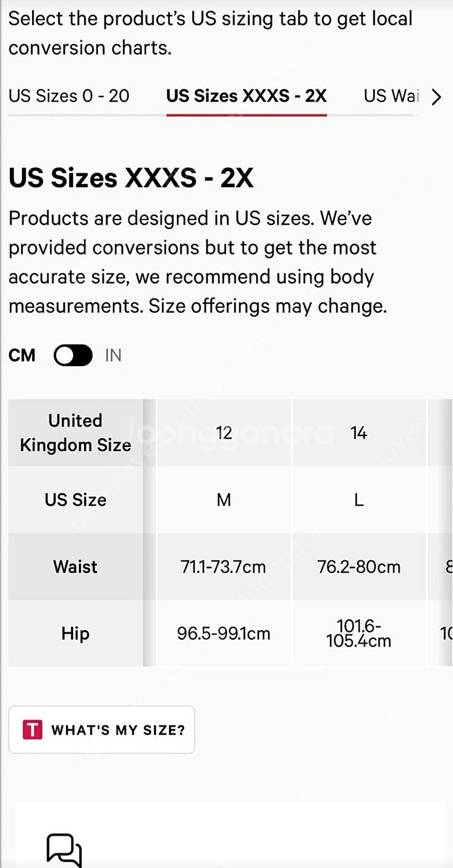This screenshot has height=868, width=453.
Task: Click the hip 96.5-99.1cm cell
Action: [224, 634]
